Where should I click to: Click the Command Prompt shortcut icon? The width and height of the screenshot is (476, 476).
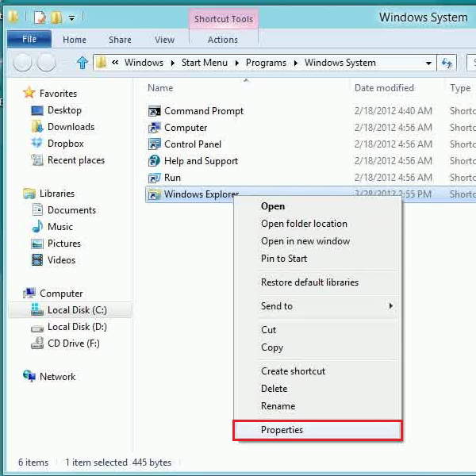coord(155,111)
